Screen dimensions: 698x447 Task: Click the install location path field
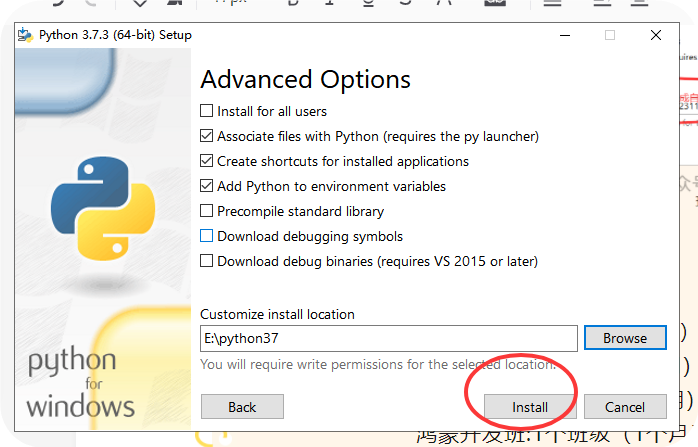[x=389, y=338]
